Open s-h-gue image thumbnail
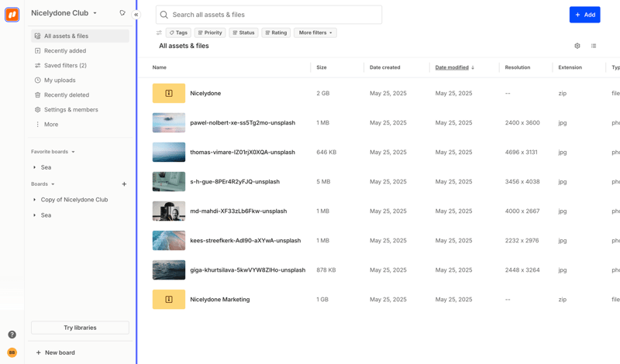Screen dimensions: 620x364 (x=169, y=181)
